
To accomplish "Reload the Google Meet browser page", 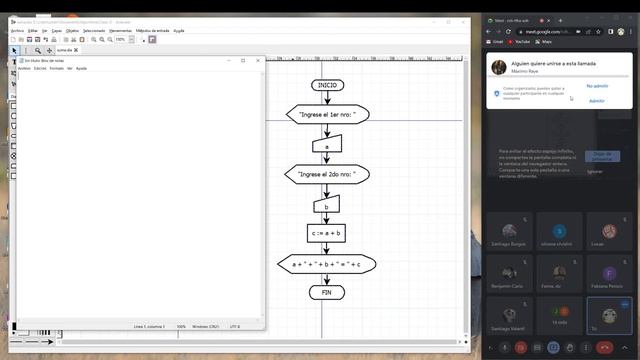I will pos(508,31).
